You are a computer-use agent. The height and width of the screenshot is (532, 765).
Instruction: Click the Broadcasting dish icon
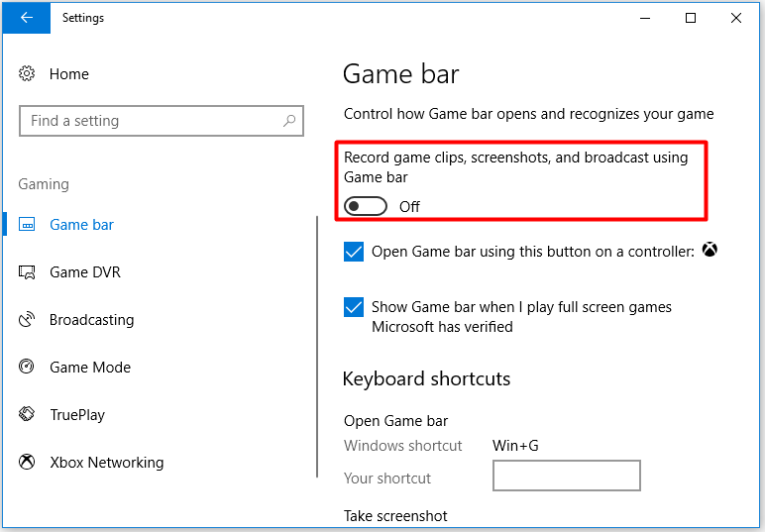click(27, 319)
